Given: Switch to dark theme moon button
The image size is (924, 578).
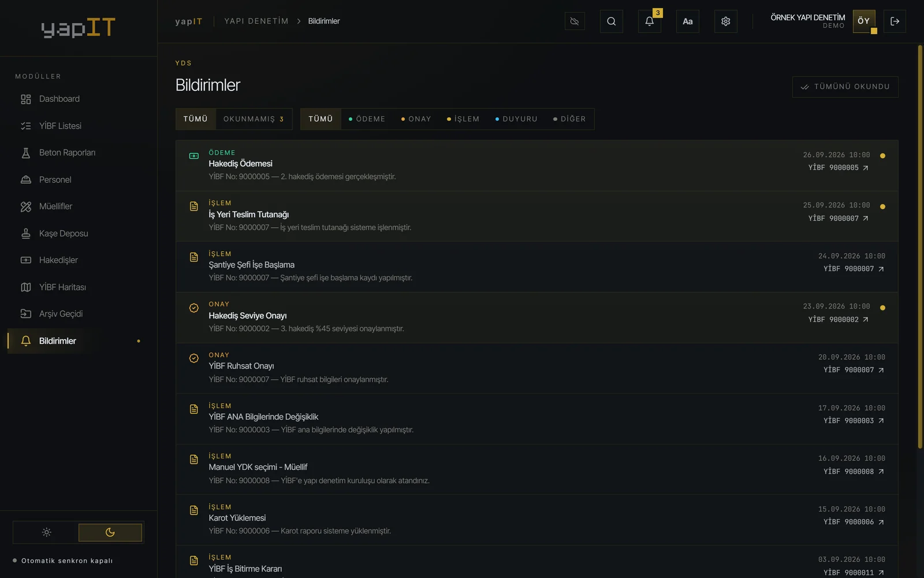Looking at the screenshot, I should pos(110,532).
